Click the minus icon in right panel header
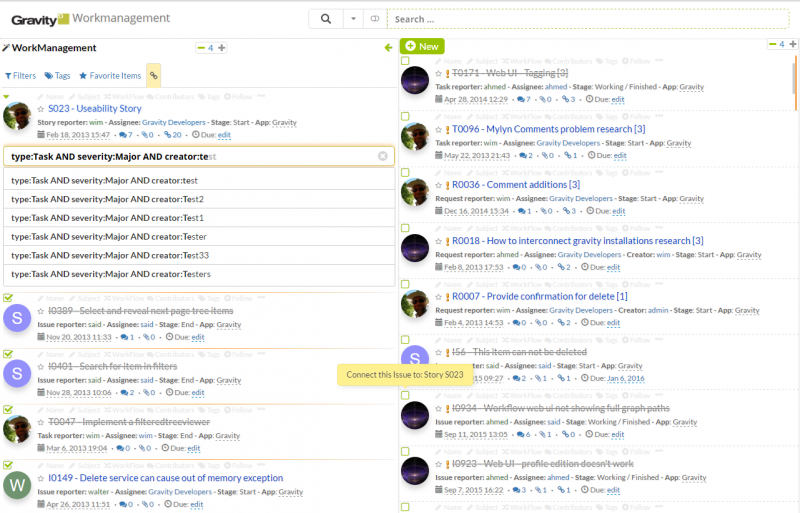This screenshot has width=800, height=513. [772, 44]
